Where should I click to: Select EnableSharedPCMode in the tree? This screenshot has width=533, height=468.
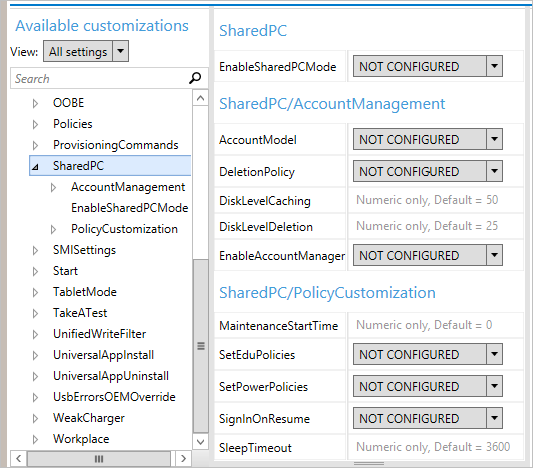click(130, 208)
